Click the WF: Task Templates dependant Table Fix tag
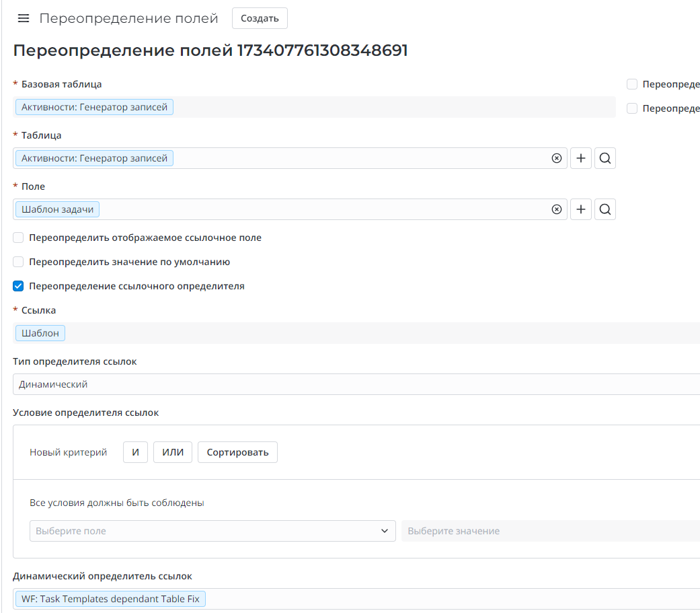This screenshot has height=613, width=700. 110,599
